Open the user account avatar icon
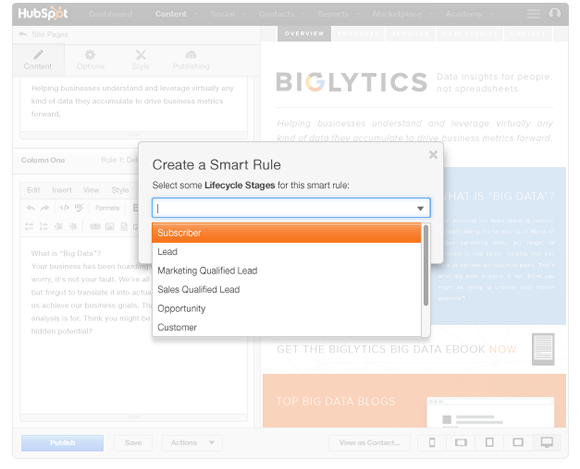The width and height of the screenshot is (580, 469). (x=554, y=13)
